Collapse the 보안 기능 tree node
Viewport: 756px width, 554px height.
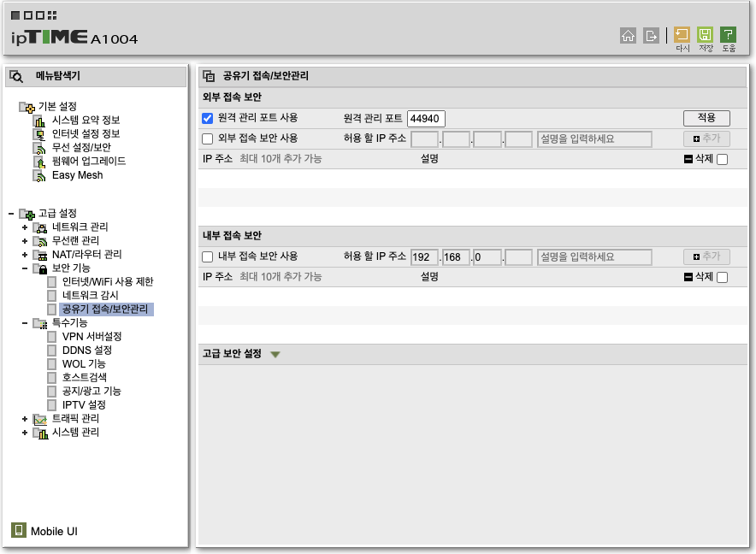click(25, 268)
